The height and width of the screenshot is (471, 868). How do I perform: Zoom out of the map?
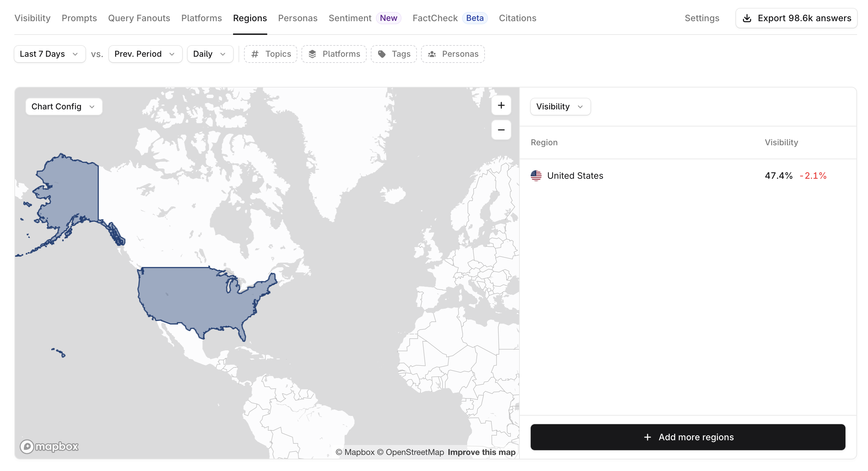501,130
